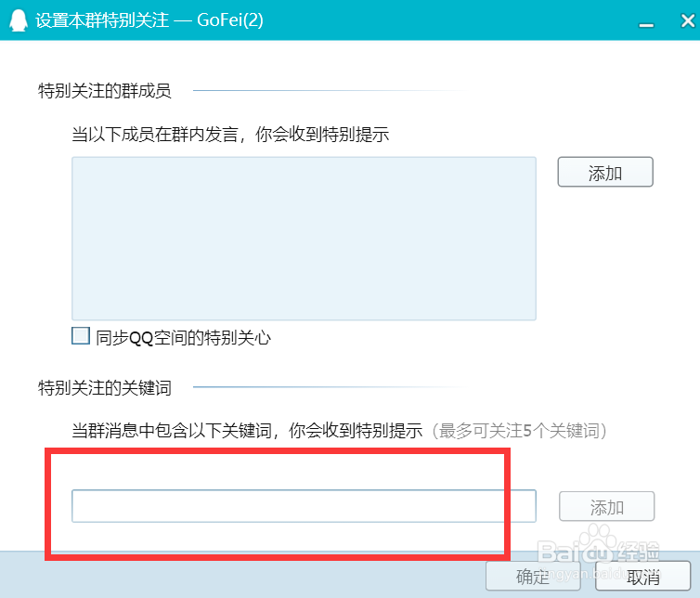This screenshot has width=700, height=598.
Task: Click the 最多可关注5个关键词 hint text
Action: (x=519, y=431)
